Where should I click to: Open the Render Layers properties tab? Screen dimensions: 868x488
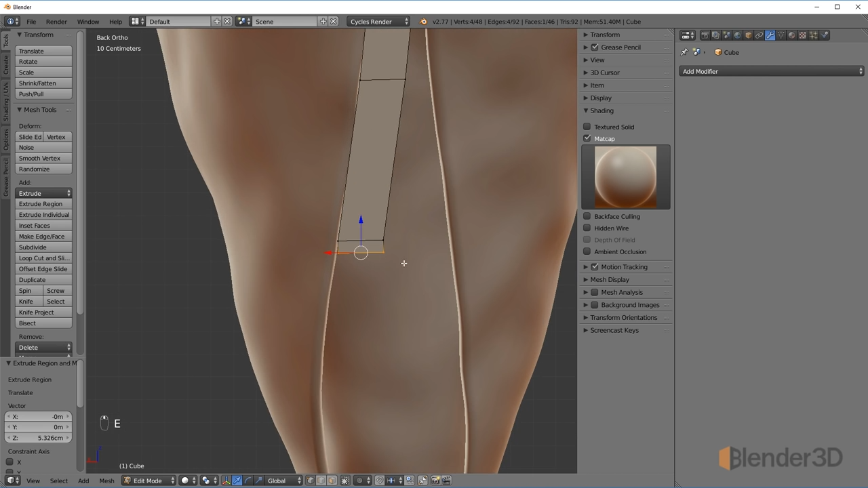coord(716,35)
